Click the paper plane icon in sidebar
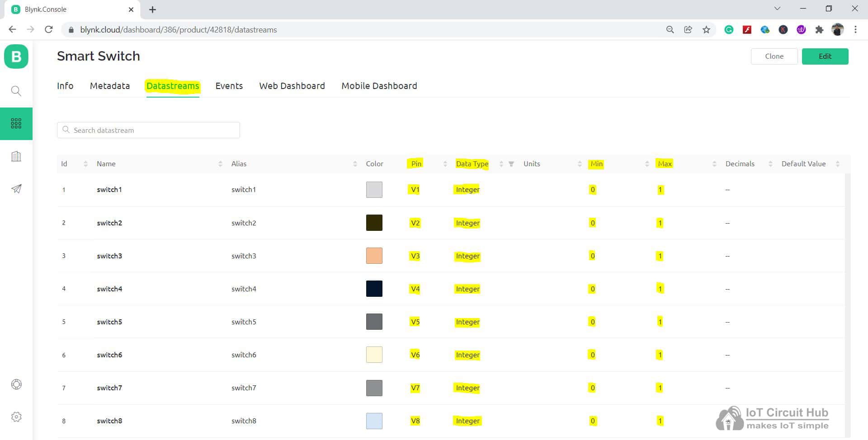The image size is (868, 440). click(x=16, y=189)
